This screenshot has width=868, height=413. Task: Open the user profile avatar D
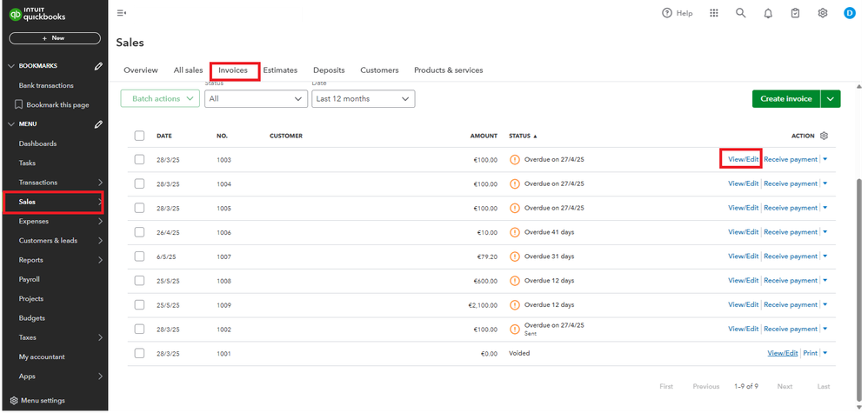pos(850,13)
